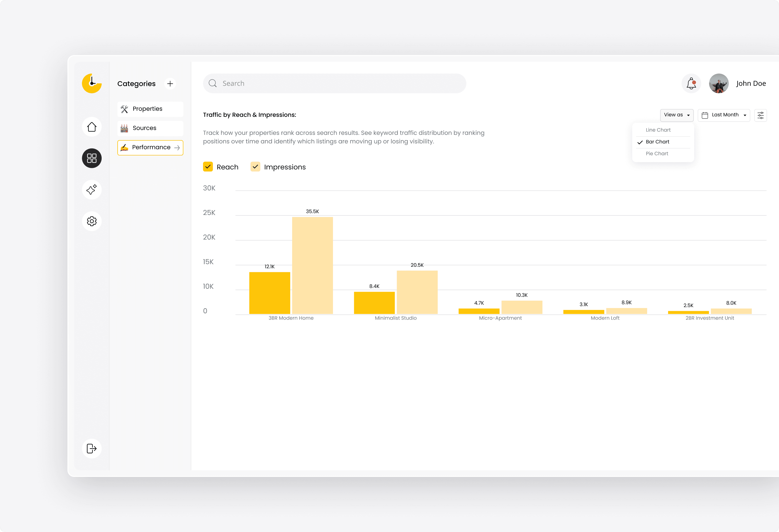Screen dimensions: 779x532
Task: Click the 3BR Modern Home 35.5K impressions bar
Action: tap(312, 266)
